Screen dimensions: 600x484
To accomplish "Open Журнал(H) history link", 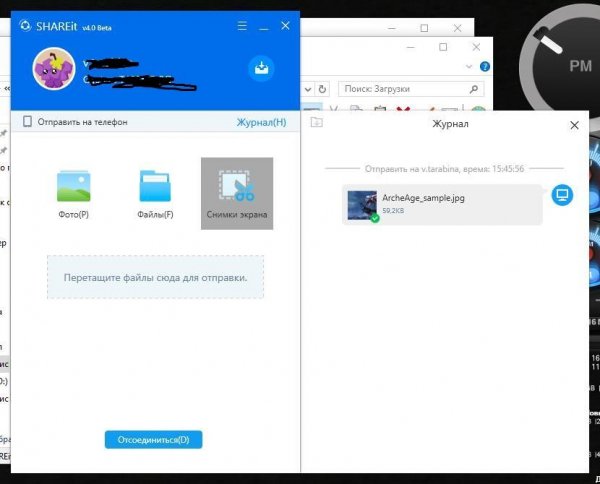I will [261, 122].
